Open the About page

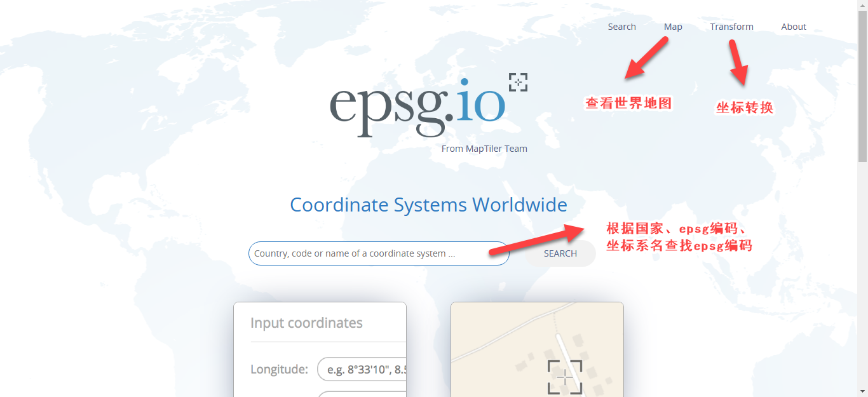794,27
